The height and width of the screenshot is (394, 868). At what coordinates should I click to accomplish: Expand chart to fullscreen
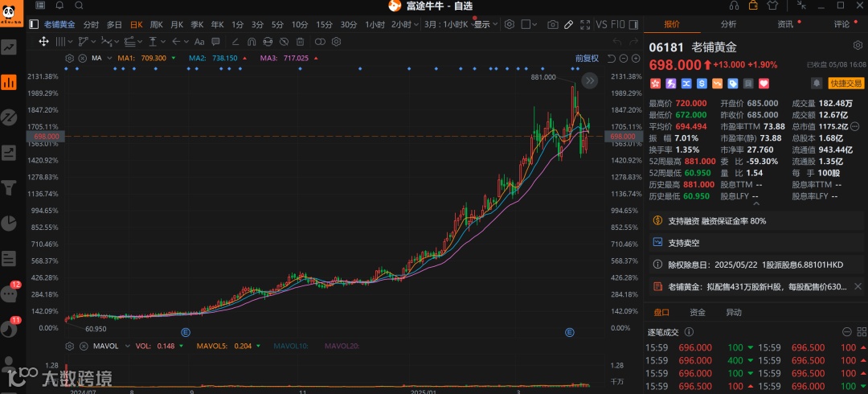coord(585,24)
